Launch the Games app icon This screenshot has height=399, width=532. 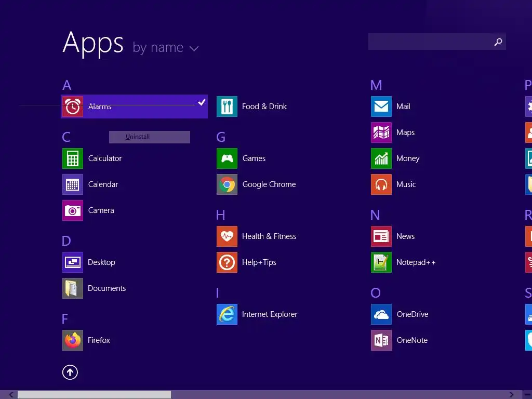tap(227, 158)
